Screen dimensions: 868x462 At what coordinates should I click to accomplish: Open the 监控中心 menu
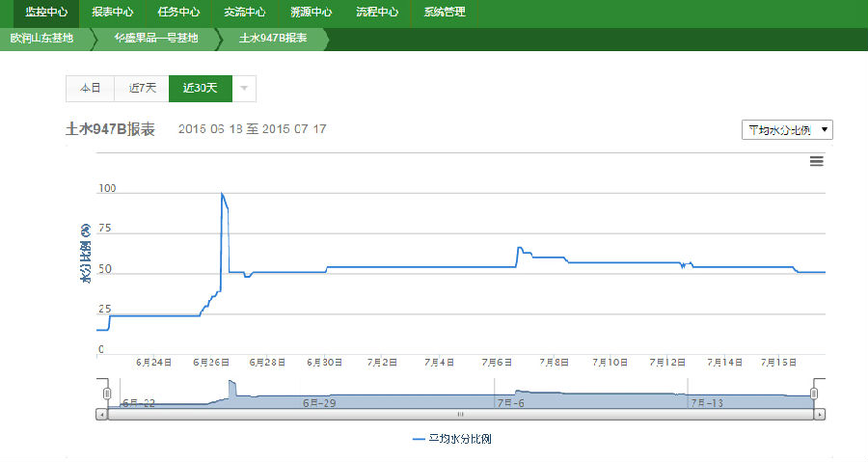[46, 13]
